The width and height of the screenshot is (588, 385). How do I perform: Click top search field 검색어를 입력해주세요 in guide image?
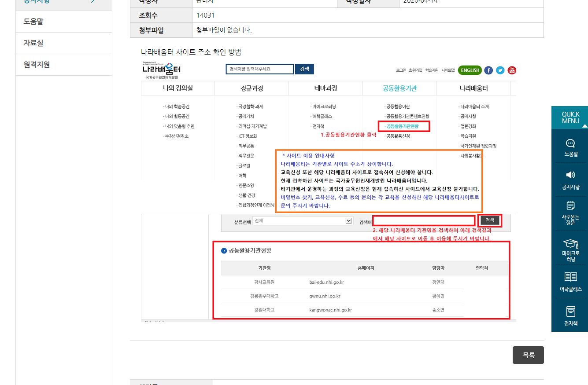(x=259, y=69)
